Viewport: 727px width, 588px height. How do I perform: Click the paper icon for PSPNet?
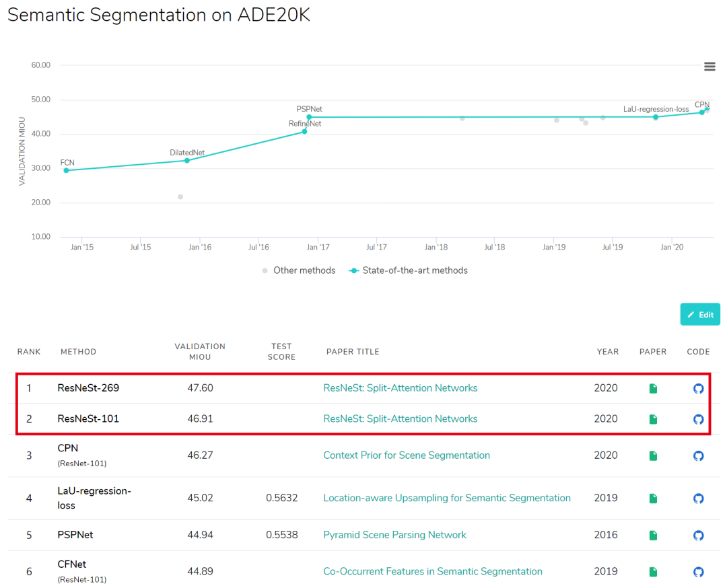pos(652,535)
